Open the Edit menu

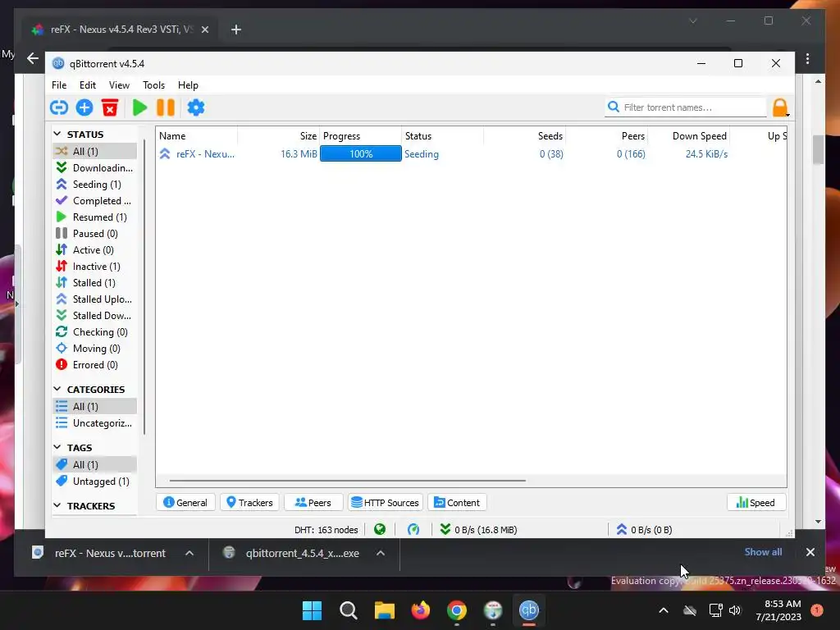click(x=88, y=85)
